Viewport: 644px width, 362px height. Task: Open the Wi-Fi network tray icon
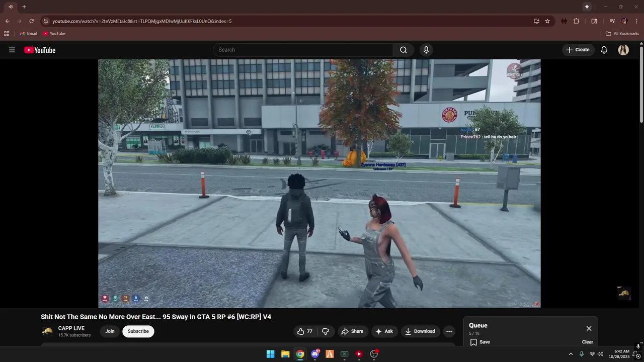tap(592, 354)
